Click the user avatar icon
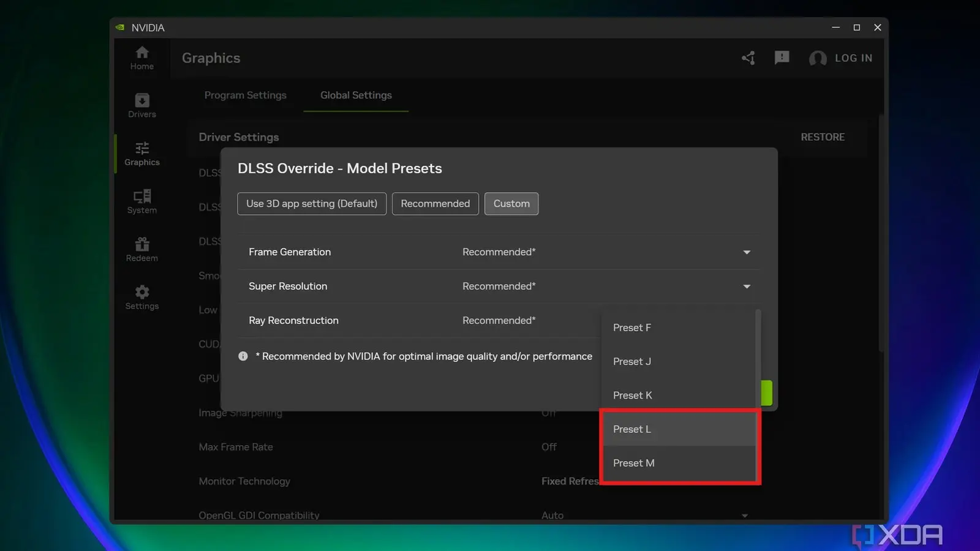Image resolution: width=980 pixels, height=551 pixels. tap(818, 58)
